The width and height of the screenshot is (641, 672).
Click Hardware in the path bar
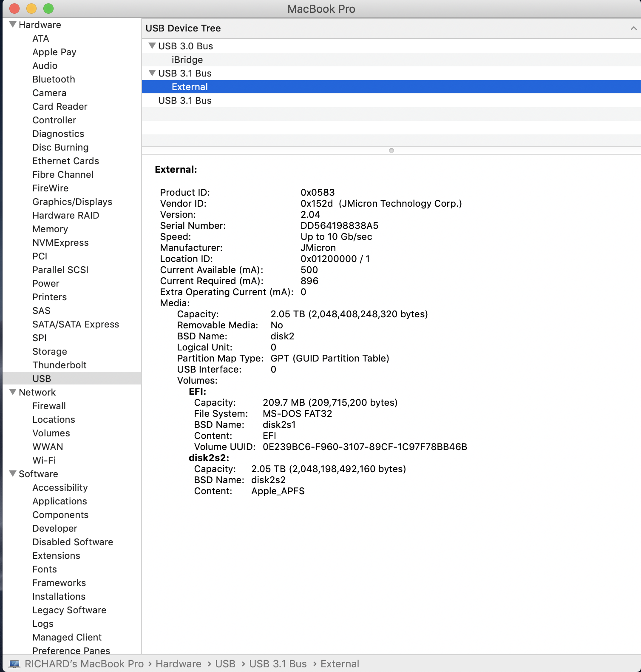pos(179,664)
